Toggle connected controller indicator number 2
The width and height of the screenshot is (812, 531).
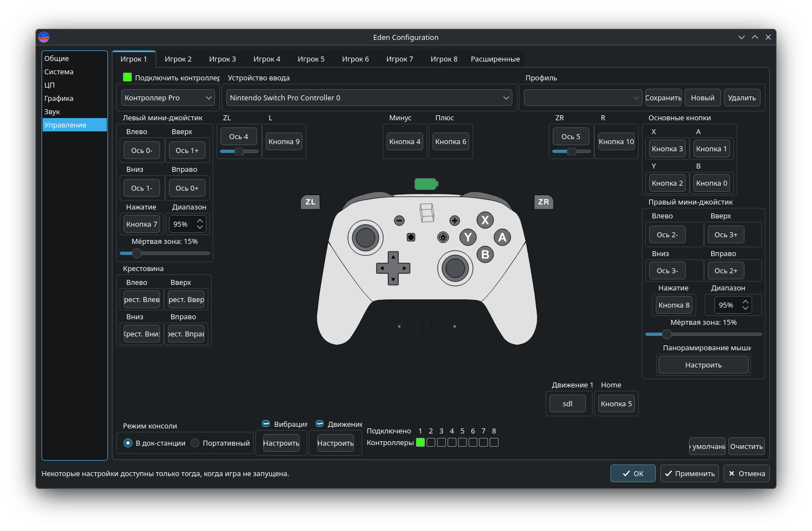[x=431, y=442]
